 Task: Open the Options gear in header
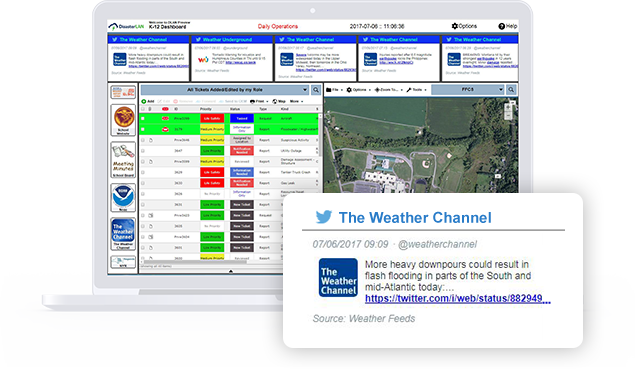(464, 26)
